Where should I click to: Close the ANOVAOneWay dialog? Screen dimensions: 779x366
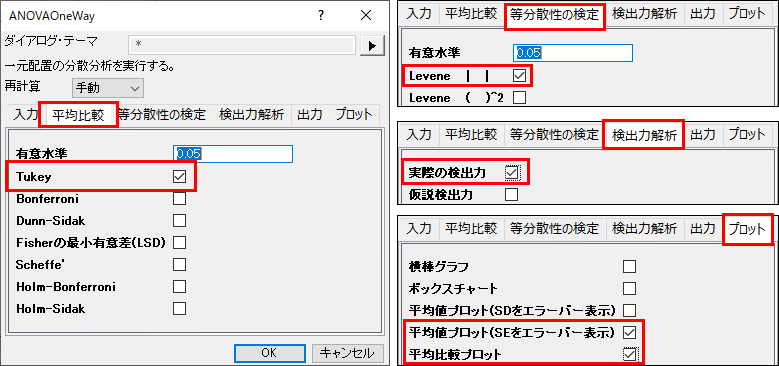[x=366, y=16]
